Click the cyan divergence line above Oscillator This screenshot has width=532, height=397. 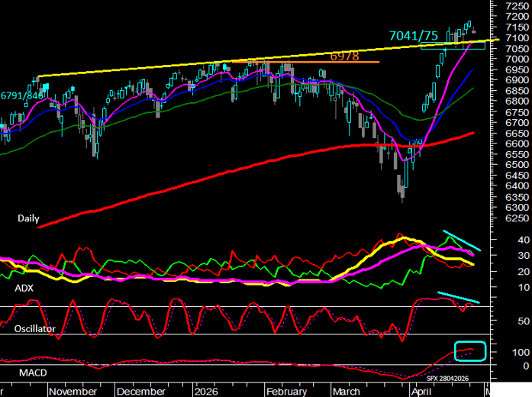pos(459,298)
